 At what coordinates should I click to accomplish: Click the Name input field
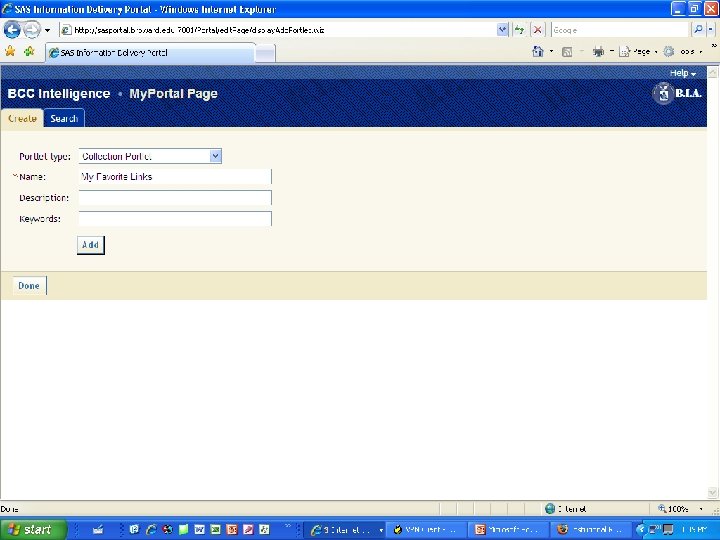pyautogui.click(x=175, y=177)
